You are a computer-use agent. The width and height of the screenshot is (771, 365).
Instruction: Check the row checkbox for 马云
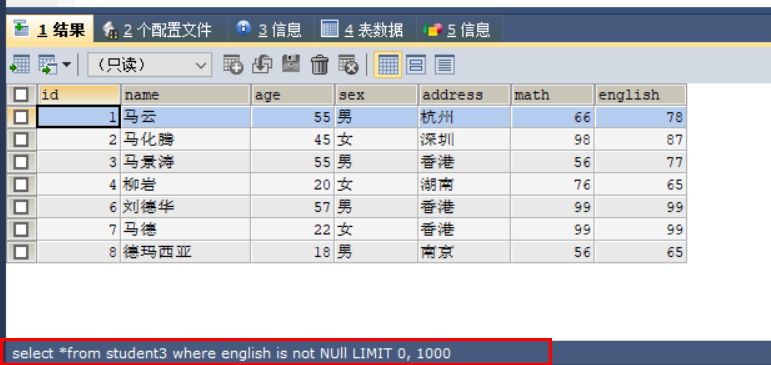pos(21,117)
